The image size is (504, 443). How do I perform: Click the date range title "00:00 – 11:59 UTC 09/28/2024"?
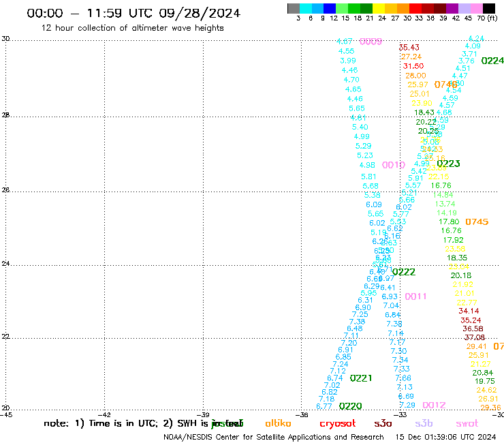(133, 13)
